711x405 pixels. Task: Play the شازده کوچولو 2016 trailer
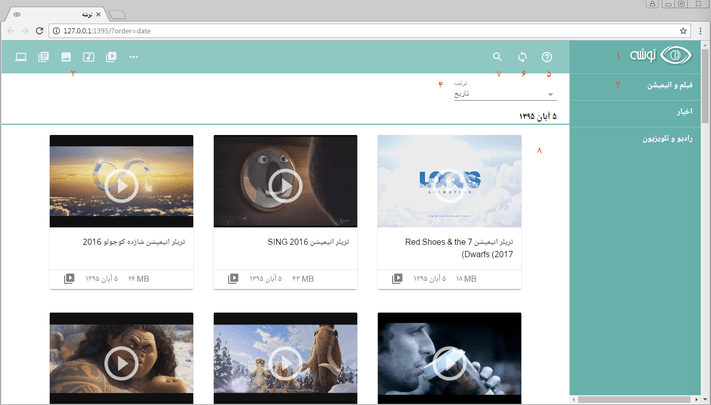tap(122, 186)
